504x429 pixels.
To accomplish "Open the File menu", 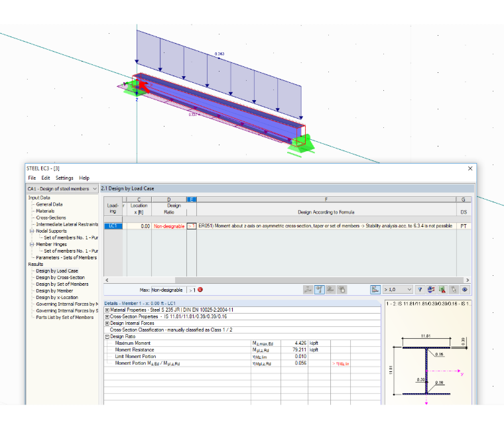I will [x=32, y=178].
